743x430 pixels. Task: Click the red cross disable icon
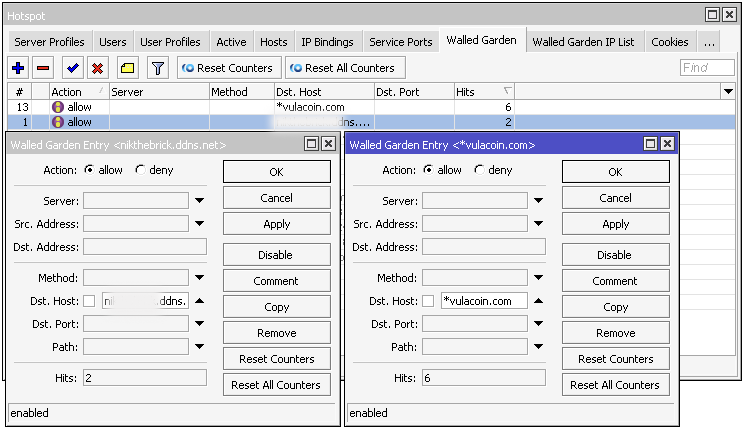click(98, 68)
